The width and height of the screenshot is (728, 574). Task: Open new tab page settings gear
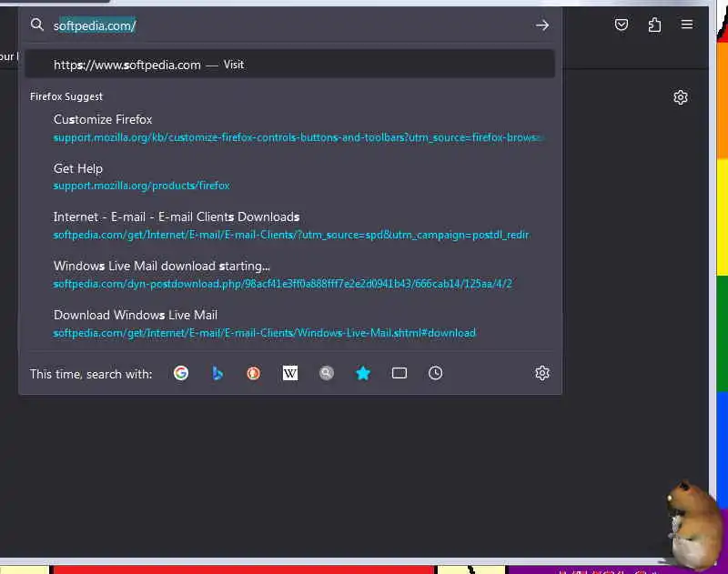pyautogui.click(x=680, y=97)
